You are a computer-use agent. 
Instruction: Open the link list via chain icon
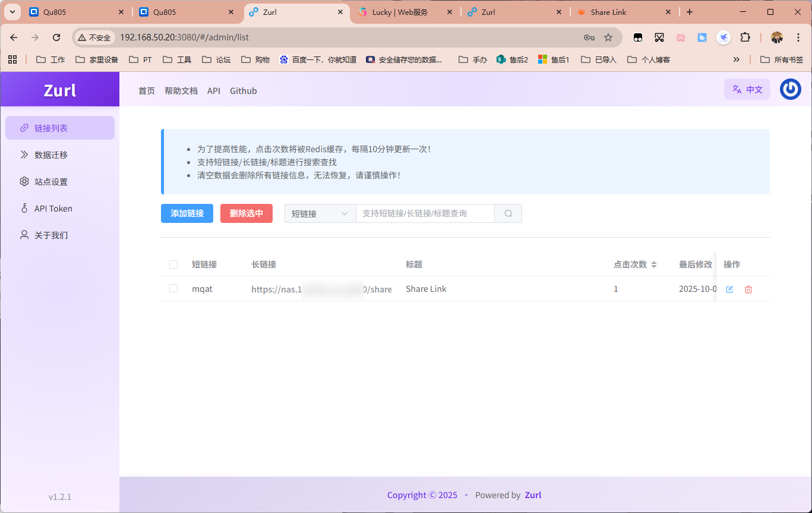pyautogui.click(x=24, y=127)
